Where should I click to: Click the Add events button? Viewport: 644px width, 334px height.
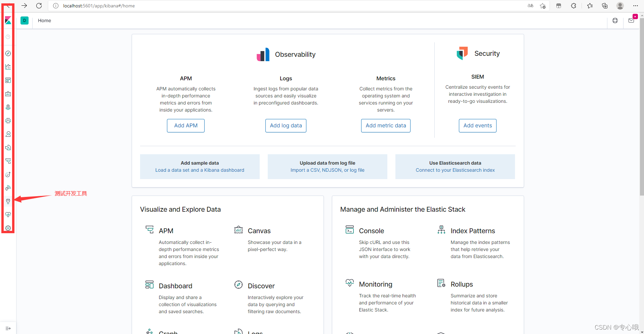[x=477, y=126]
